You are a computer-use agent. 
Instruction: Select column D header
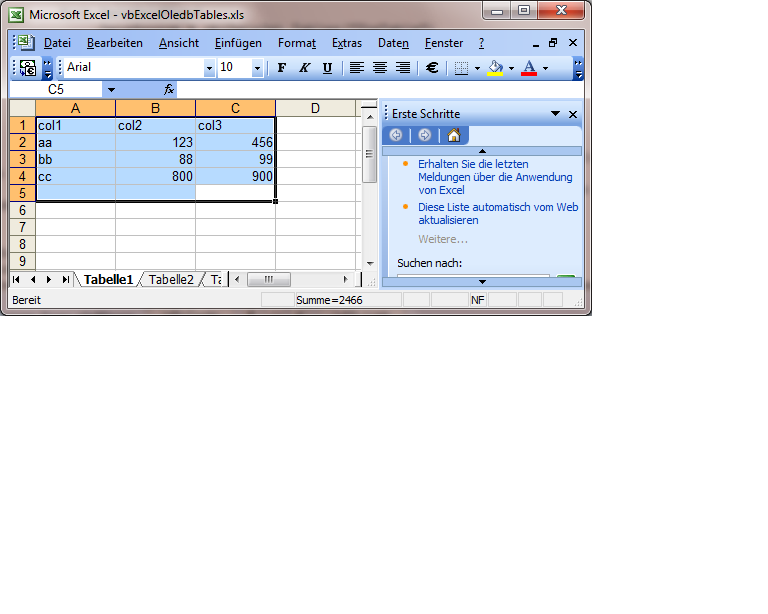point(315,108)
